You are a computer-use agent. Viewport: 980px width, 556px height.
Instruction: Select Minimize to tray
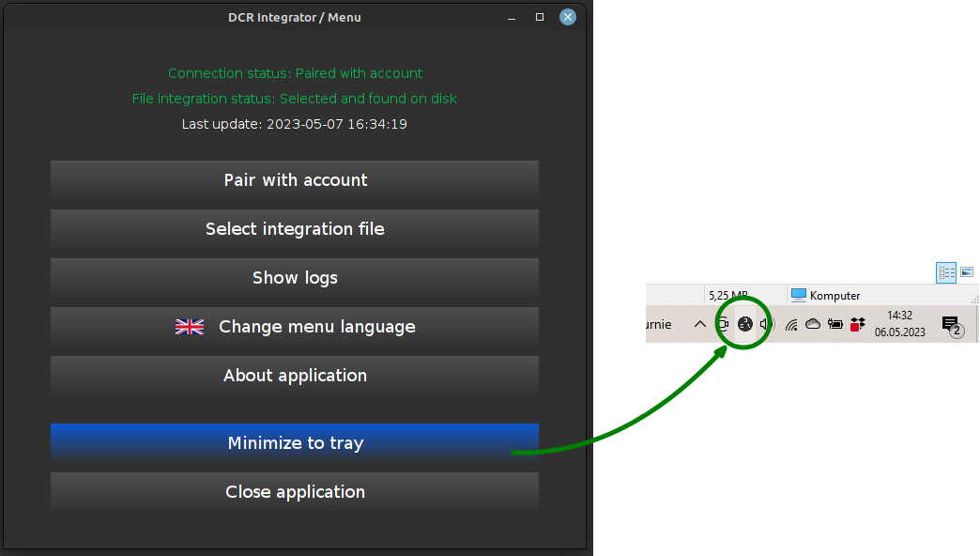(295, 442)
